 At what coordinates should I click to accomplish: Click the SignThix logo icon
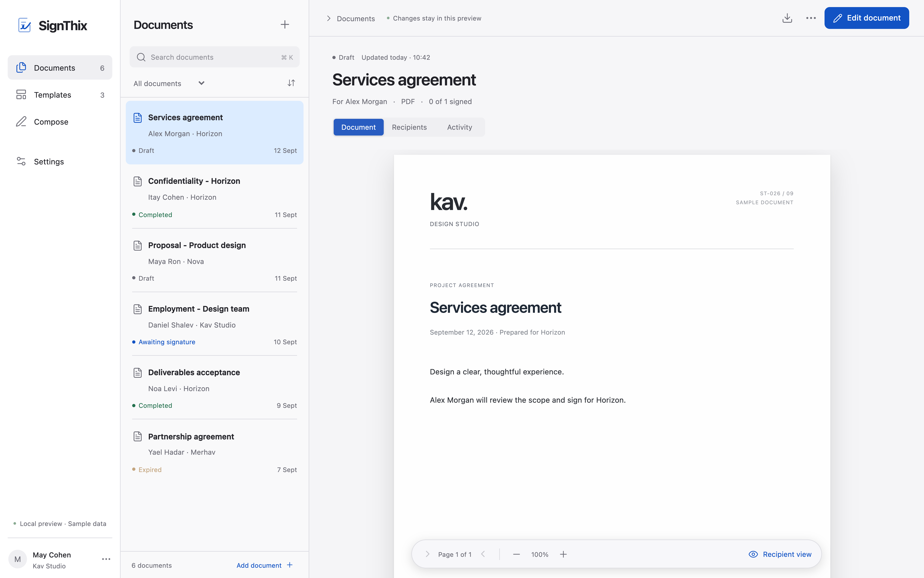click(x=24, y=25)
